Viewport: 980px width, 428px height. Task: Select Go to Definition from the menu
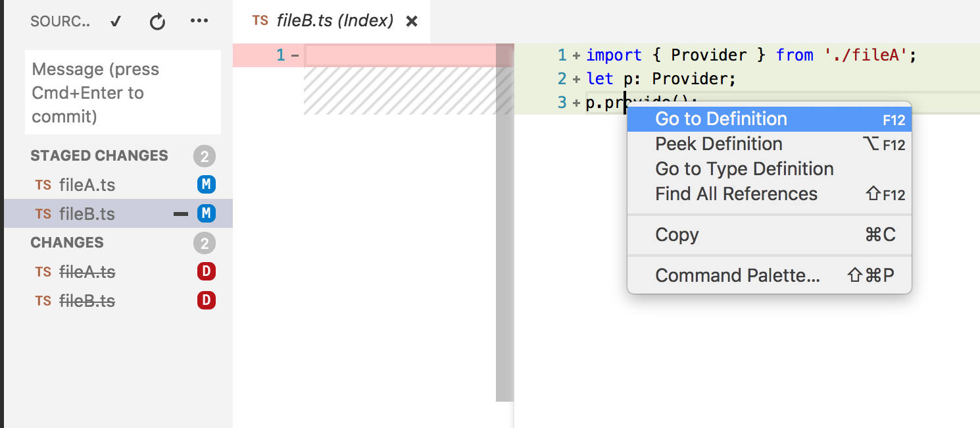pos(721,119)
